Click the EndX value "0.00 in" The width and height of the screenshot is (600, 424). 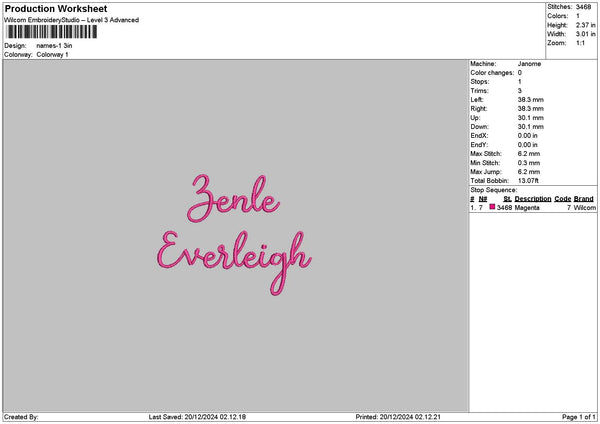coord(528,136)
